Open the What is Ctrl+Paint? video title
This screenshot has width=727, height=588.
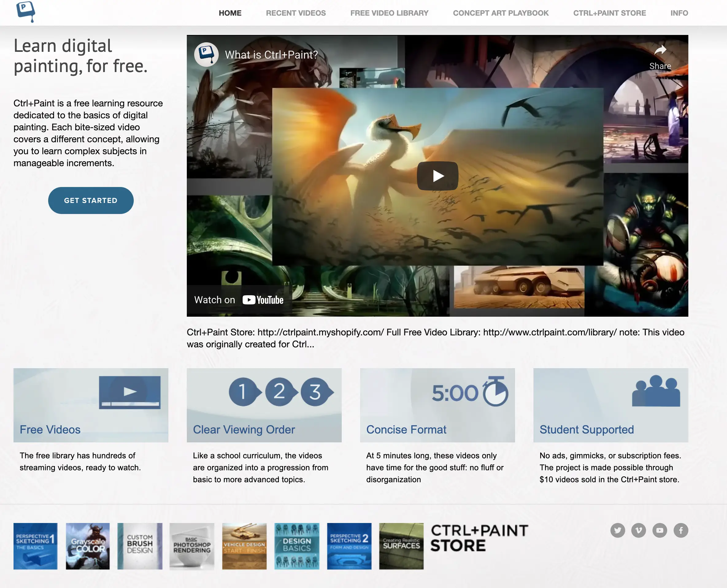tap(271, 55)
